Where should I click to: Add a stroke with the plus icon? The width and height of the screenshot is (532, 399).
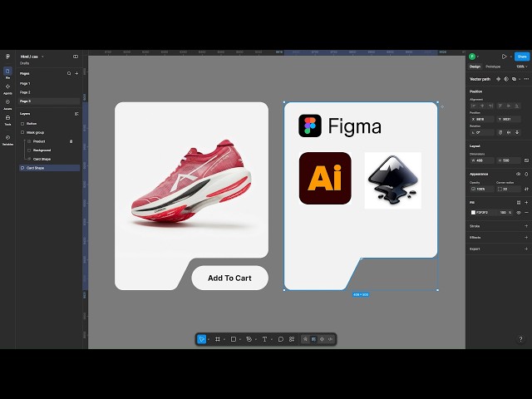(x=526, y=226)
